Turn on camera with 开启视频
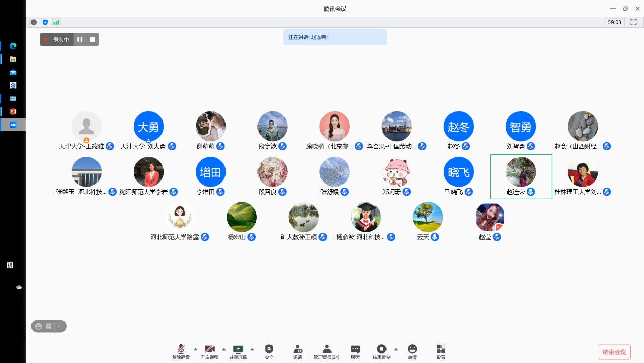Screen dimensions: 644x363 (209, 350)
